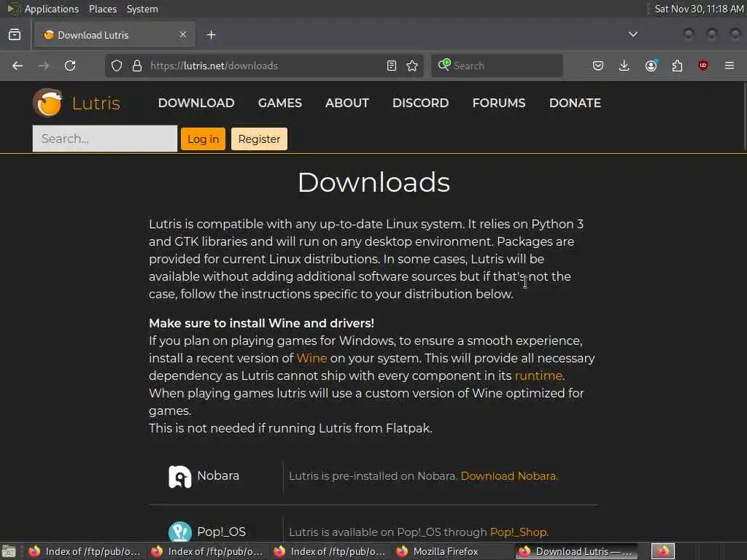Bookmark this page with the star icon
The width and height of the screenshot is (747, 560).
pyautogui.click(x=413, y=66)
